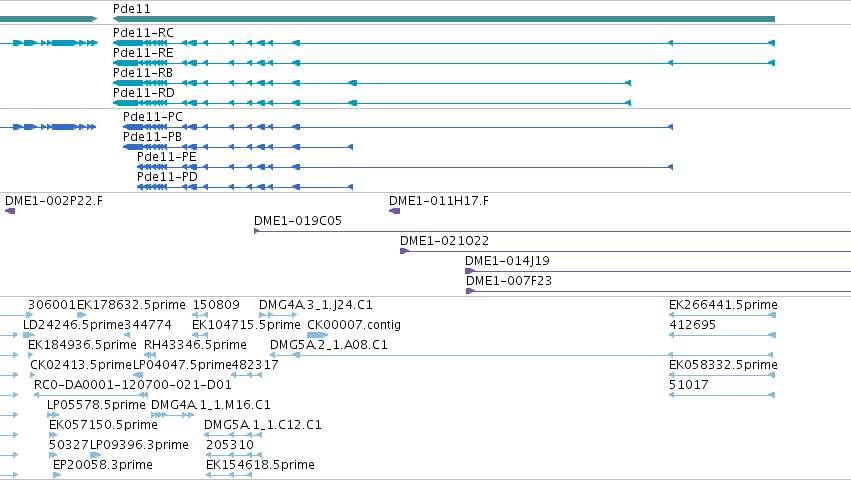
Task: Select the DME1-014J19 clone label
Action: pos(507,261)
